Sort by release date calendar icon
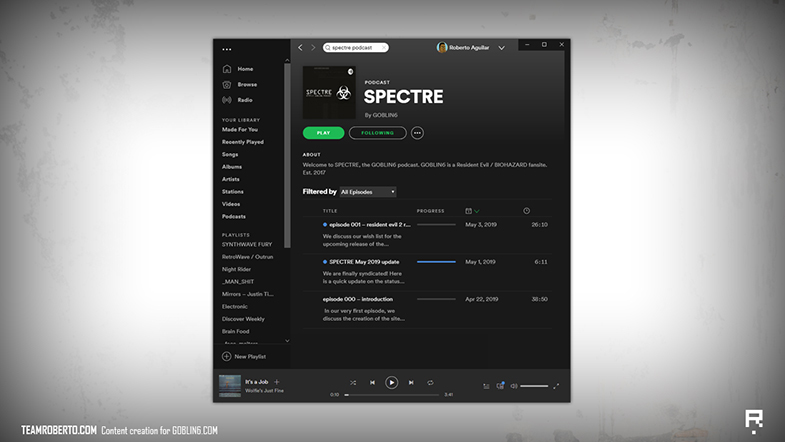785x442 pixels. pyautogui.click(x=469, y=211)
